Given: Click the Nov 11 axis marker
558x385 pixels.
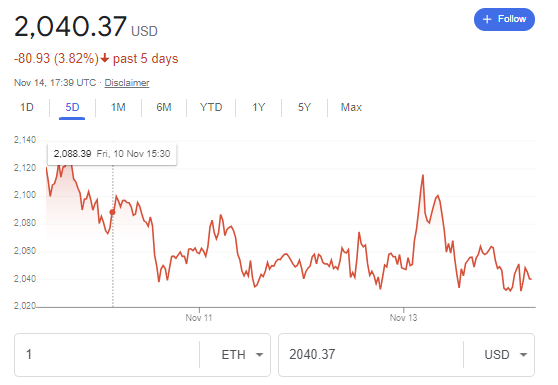Looking at the screenshot, I should (x=199, y=317).
